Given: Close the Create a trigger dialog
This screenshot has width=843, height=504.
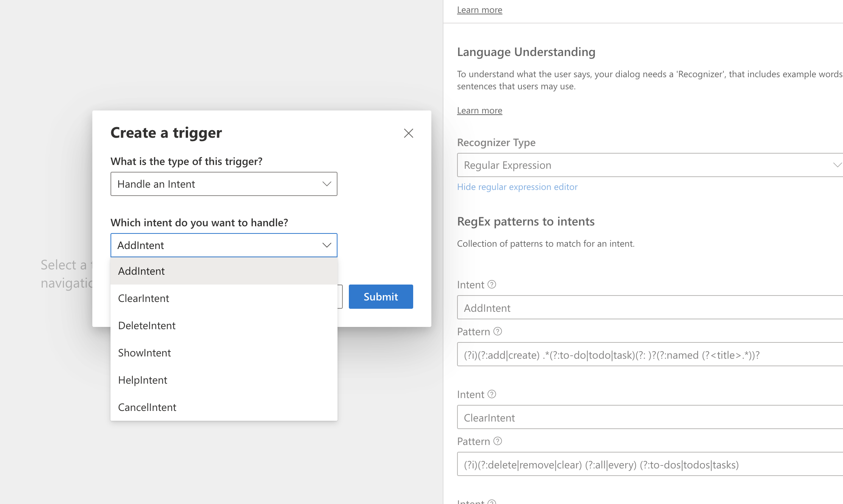Looking at the screenshot, I should tap(408, 133).
